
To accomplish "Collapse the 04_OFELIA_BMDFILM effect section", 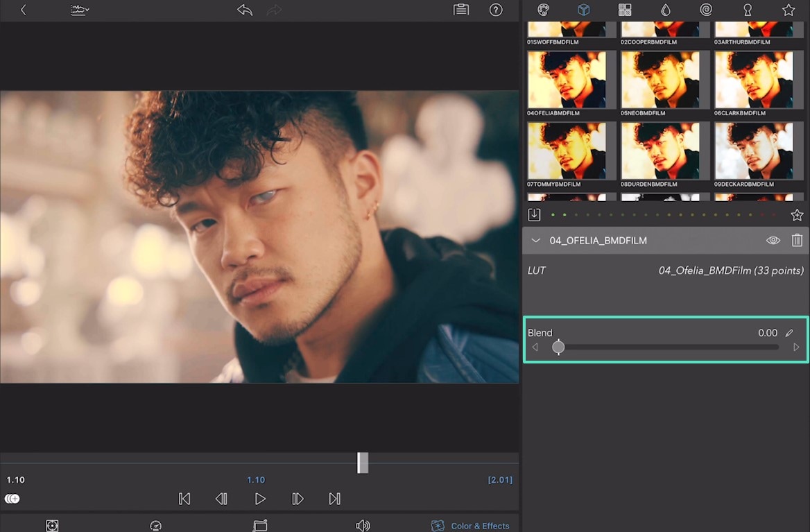I will click(x=535, y=240).
